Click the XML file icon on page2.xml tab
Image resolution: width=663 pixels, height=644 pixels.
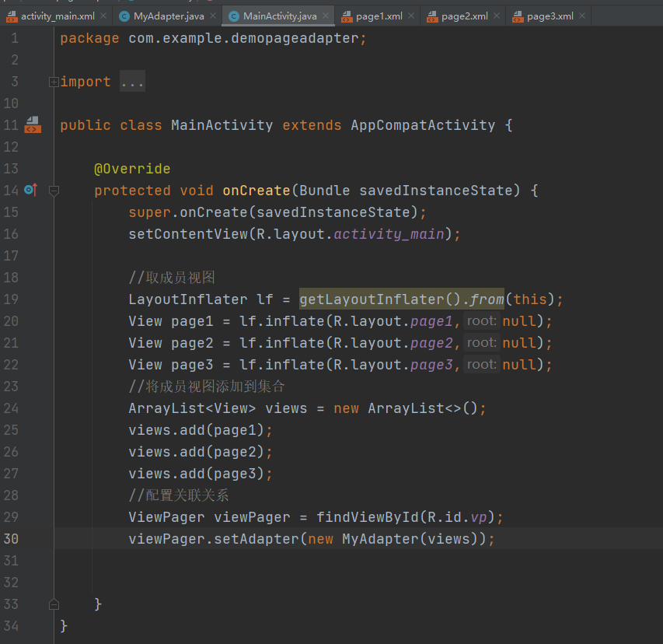tap(432, 16)
